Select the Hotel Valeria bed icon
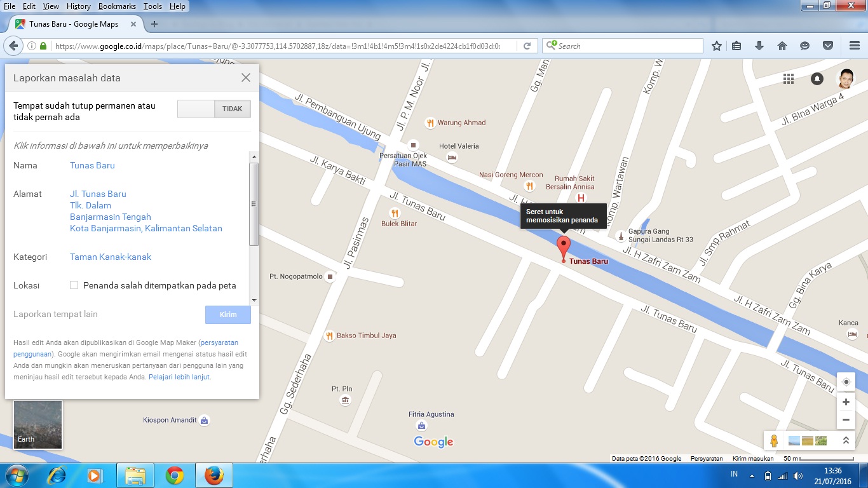The height and width of the screenshot is (488, 868). click(x=452, y=157)
